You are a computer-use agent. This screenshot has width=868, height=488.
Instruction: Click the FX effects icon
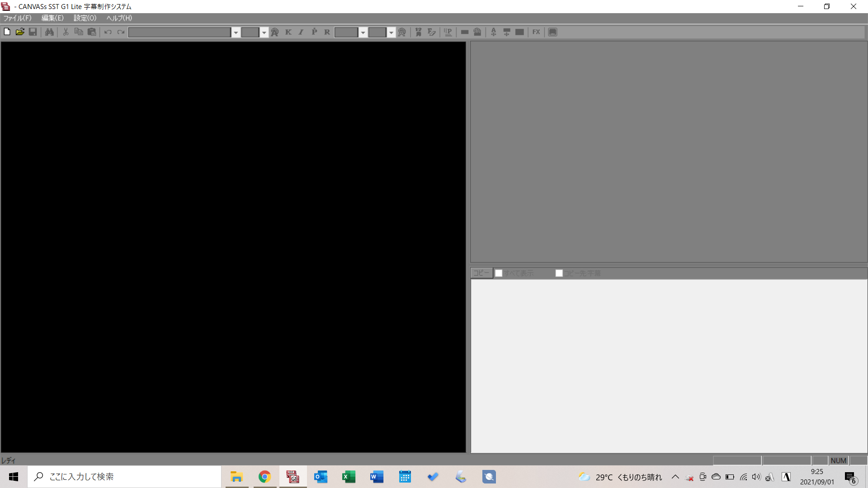(536, 32)
